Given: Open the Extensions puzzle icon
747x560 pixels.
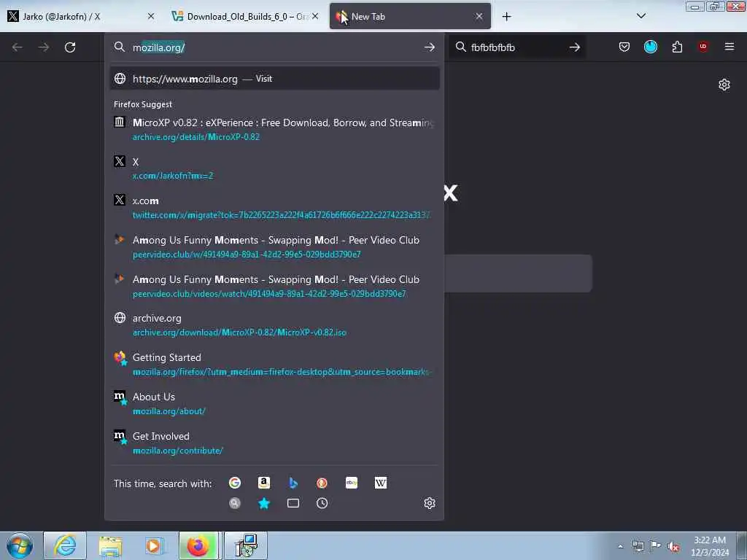Looking at the screenshot, I should (x=677, y=47).
